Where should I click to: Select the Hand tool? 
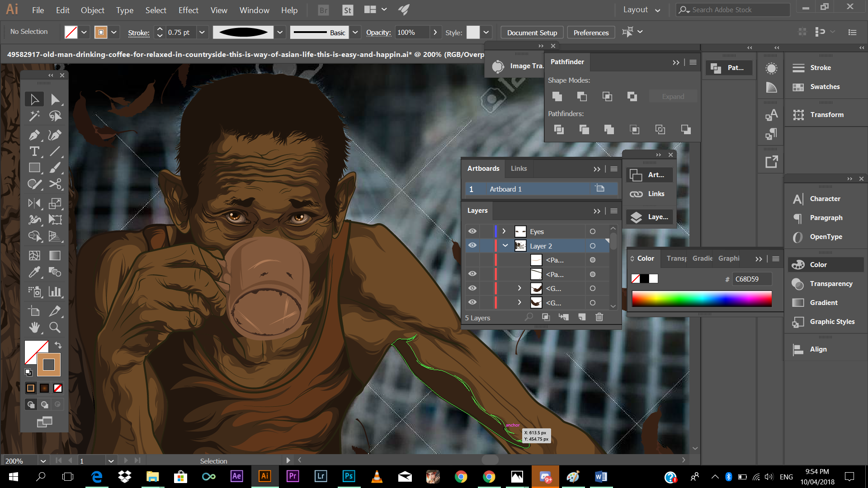(x=34, y=327)
